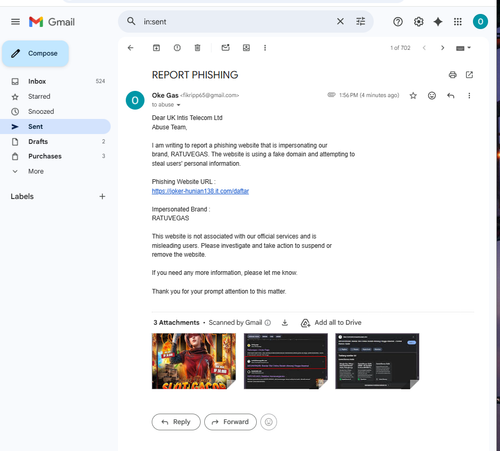This screenshot has height=451, width=500.
Task: Create a new label with plus
Action: (102, 196)
